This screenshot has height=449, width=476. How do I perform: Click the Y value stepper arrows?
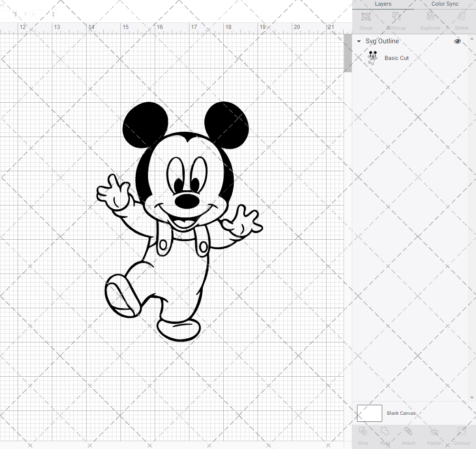[x=53, y=14]
